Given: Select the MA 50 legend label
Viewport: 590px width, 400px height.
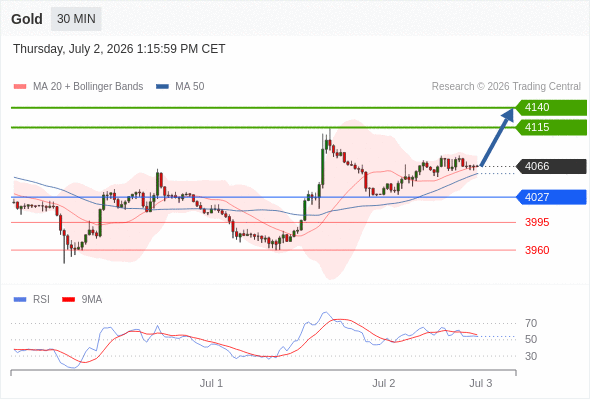Looking at the screenshot, I should coord(190,87).
